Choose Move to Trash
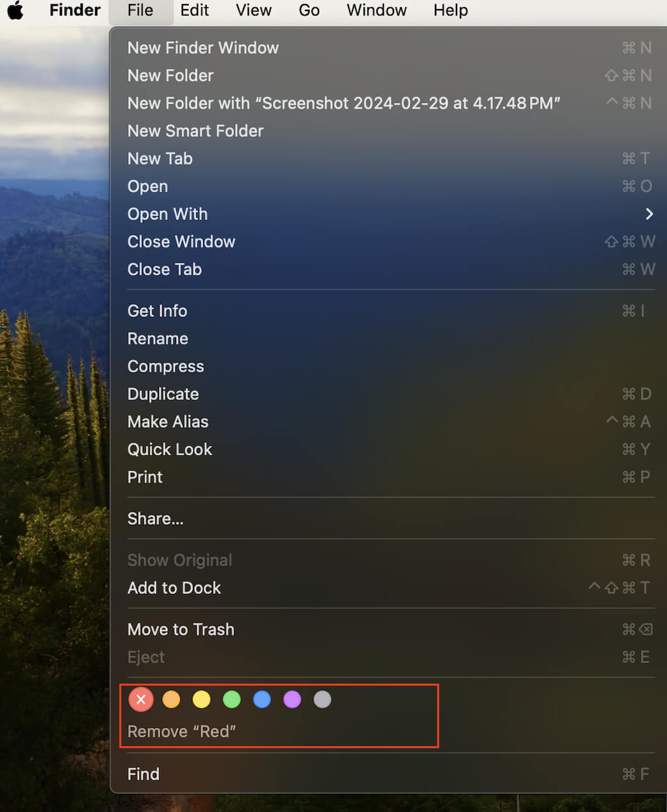 point(389,629)
